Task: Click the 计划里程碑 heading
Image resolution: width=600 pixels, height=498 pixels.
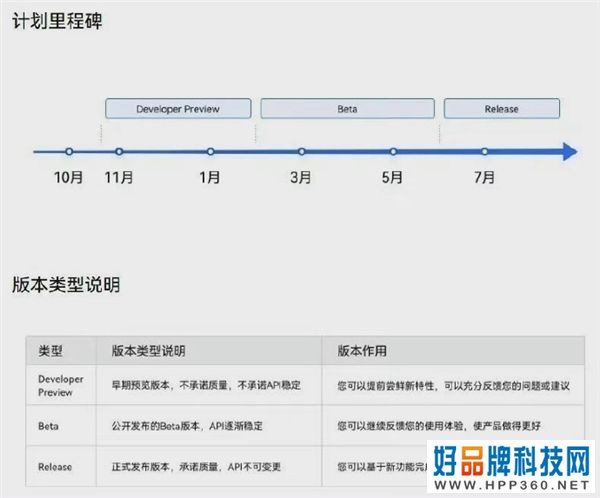Action: pos(57,21)
